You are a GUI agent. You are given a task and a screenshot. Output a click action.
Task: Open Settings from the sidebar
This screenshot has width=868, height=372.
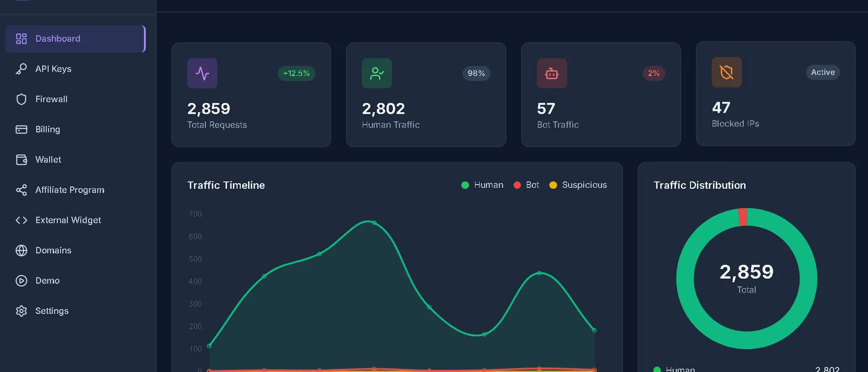tap(75, 311)
